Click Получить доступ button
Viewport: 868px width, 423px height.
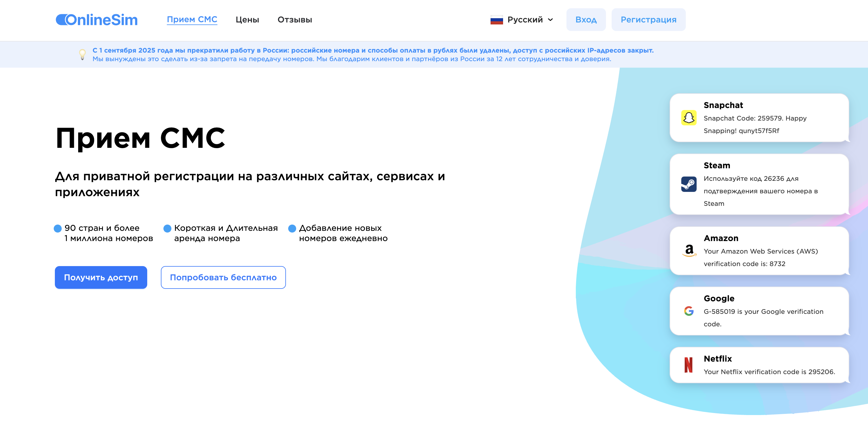101,277
